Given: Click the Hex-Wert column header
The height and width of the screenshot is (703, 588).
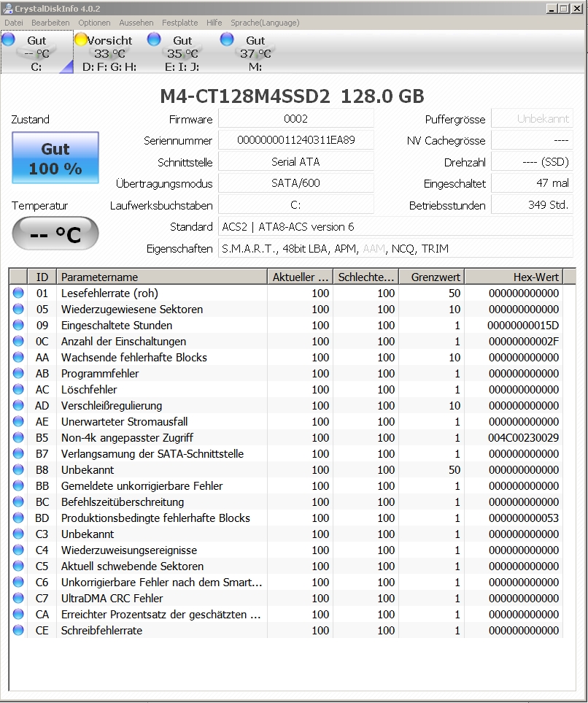Looking at the screenshot, I should click(x=514, y=277).
